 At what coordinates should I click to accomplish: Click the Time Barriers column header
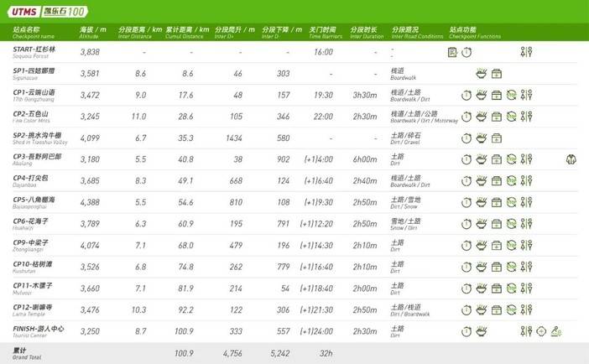tap(326, 34)
